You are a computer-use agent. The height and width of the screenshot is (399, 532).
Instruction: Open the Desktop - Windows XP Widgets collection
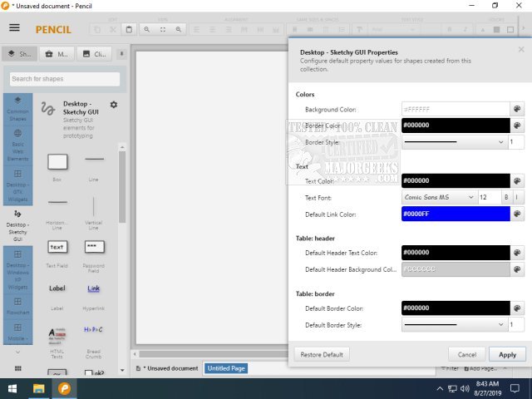(18, 270)
